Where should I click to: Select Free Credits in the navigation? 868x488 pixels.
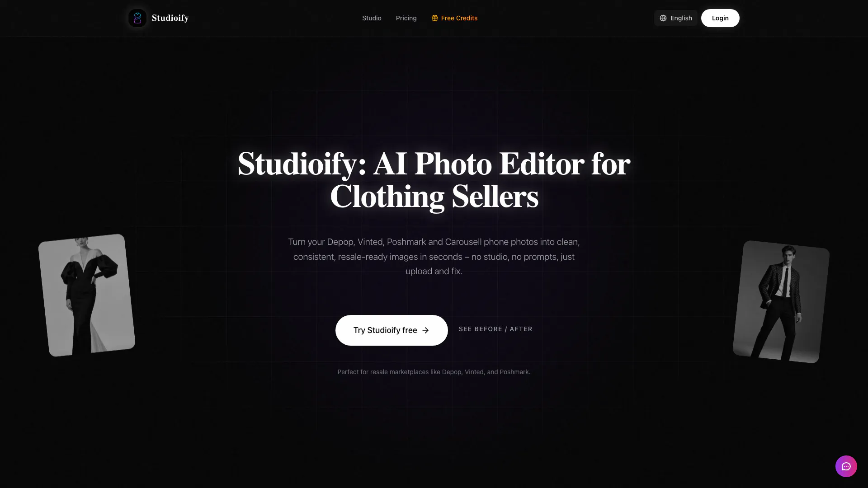point(454,18)
